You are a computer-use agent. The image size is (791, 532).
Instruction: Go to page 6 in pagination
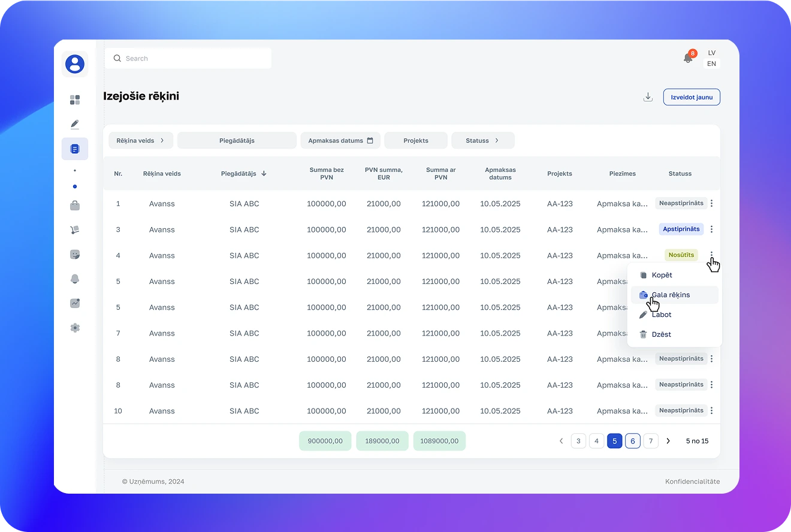tap(632, 441)
